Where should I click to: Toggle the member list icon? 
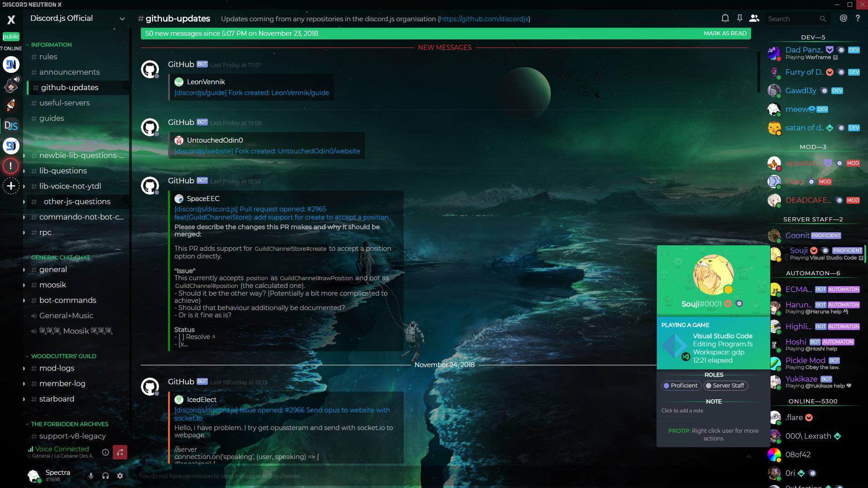(754, 18)
